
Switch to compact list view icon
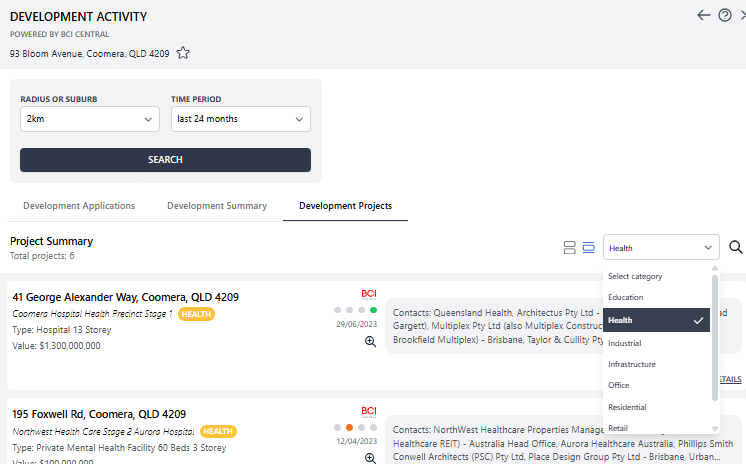(589, 247)
